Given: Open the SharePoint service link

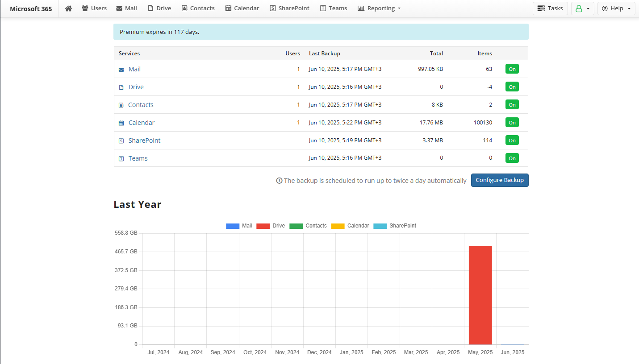Looking at the screenshot, I should (144, 141).
